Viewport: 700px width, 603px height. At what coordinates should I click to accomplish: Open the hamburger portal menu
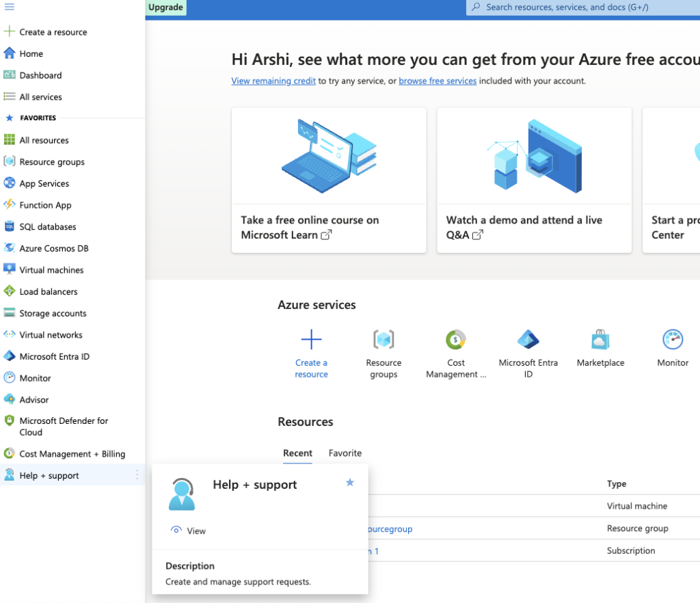click(x=10, y=7)
